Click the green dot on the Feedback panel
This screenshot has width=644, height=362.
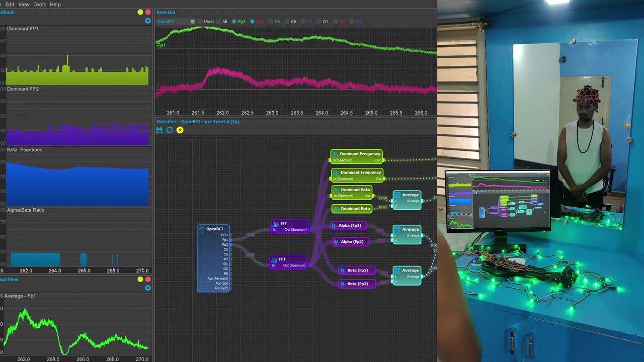coord(140,12)
